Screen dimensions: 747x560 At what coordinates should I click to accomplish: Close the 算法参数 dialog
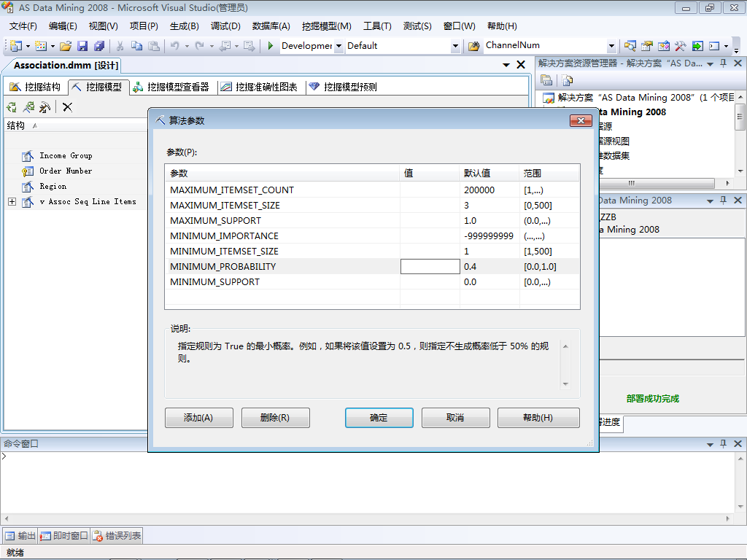click(x=581, y=120)
